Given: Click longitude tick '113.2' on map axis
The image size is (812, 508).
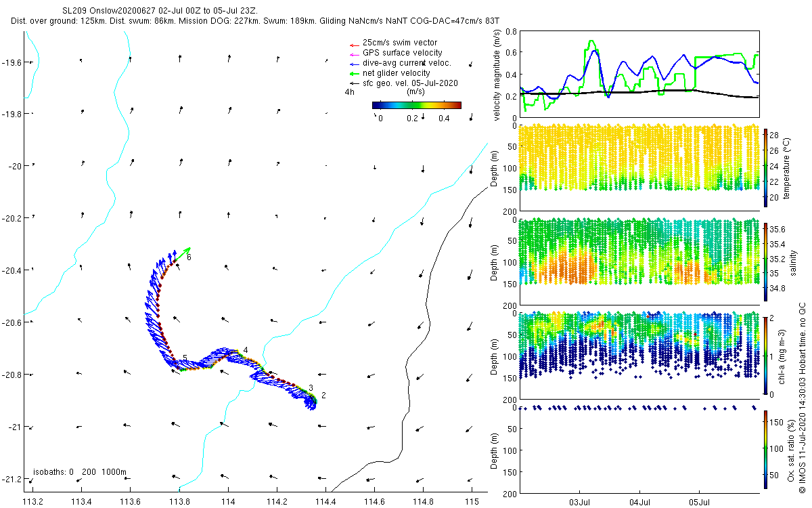Looking at the screenshot, I should coord(32,502).
